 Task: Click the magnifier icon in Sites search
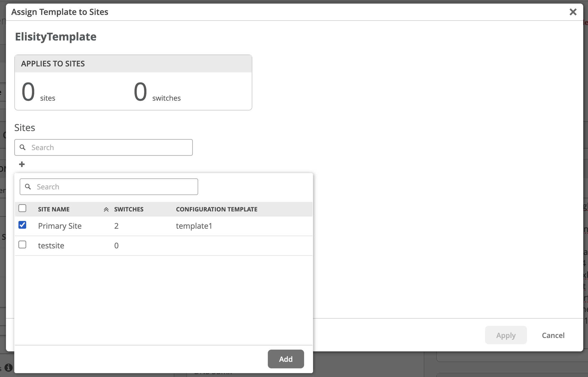tap(23, 147)
